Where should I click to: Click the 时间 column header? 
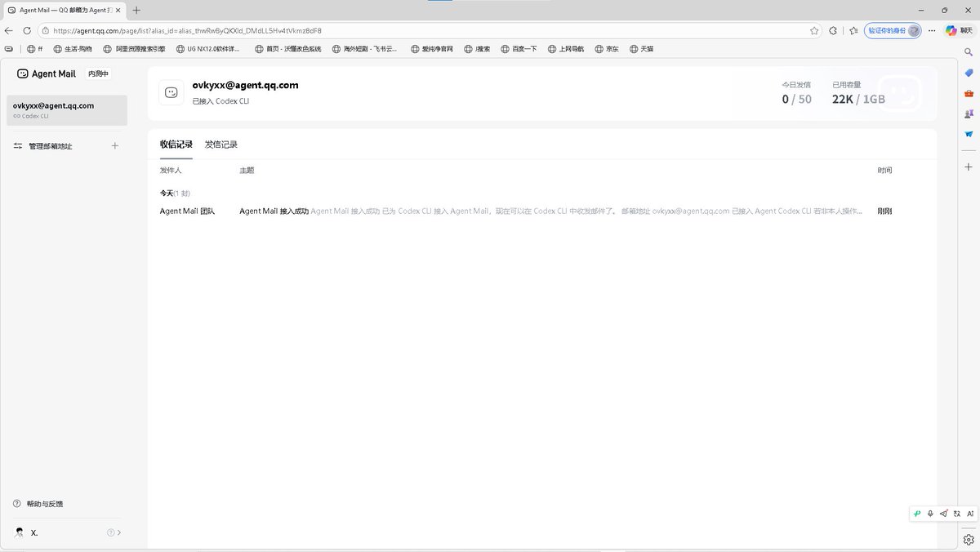pos(884,171)
